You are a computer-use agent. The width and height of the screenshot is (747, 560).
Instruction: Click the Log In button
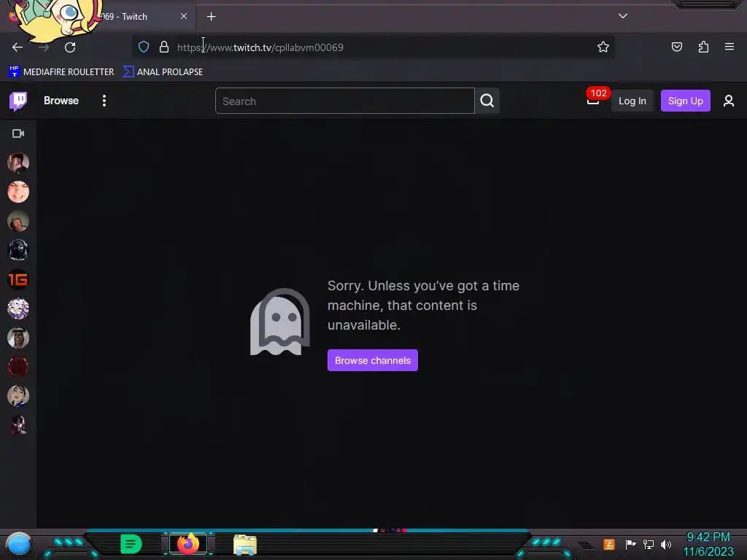point(632,101)
